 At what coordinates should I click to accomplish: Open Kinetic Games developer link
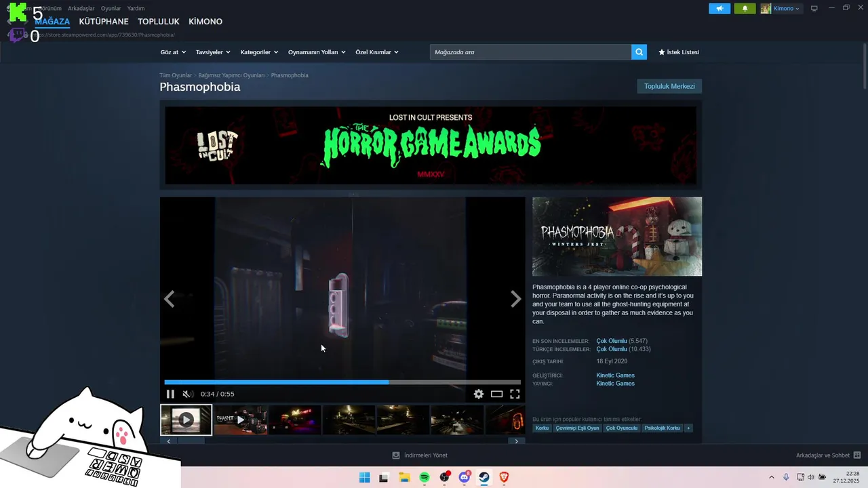[615, 375]
